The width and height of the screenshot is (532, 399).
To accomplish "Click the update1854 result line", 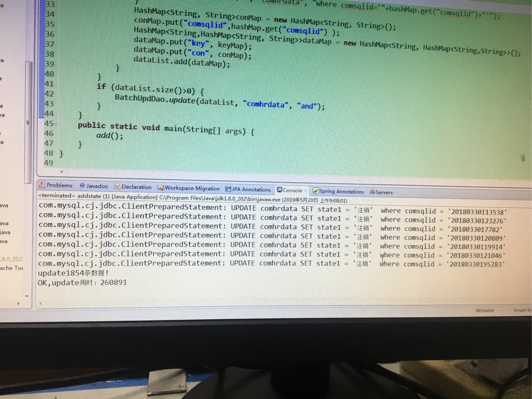I will click(x=73, y=273).
